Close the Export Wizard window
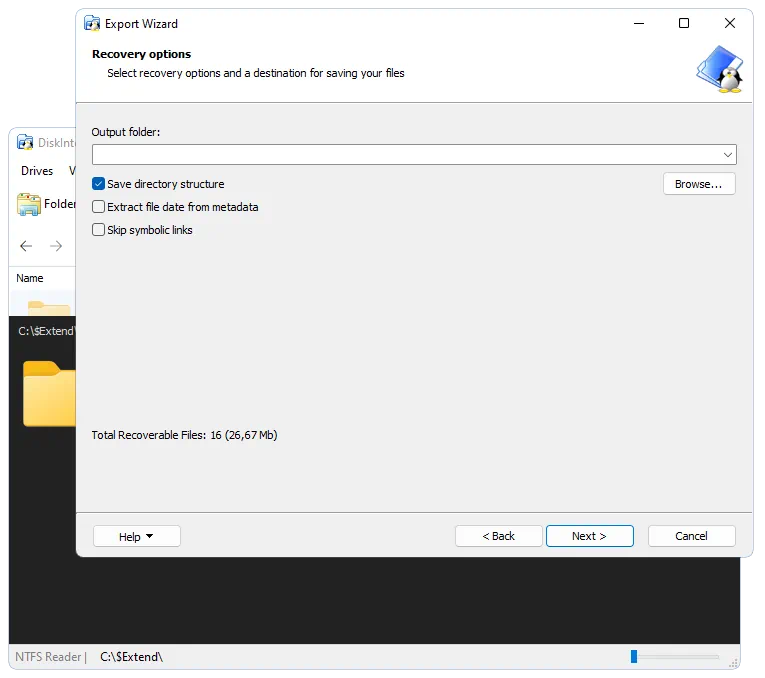Screen dimensions: 765x678 click(x=730, y=23)
